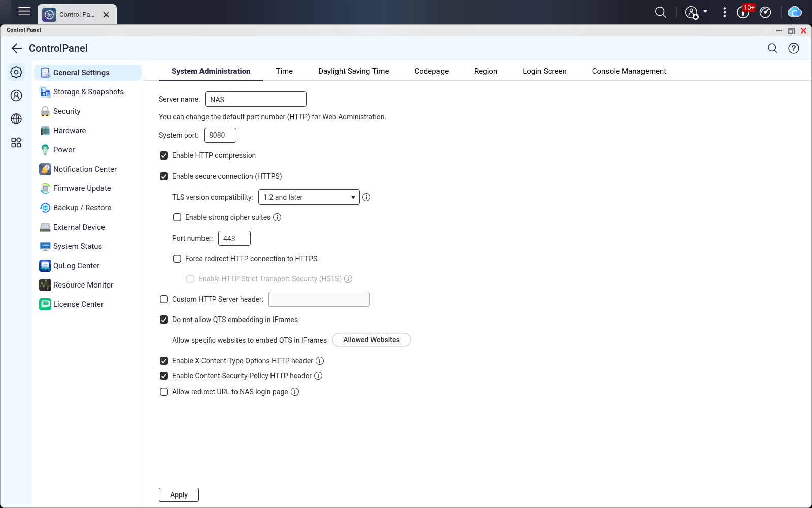Check Custom HTTP Server header box
This screenshot has height=508, width=812.
tap(164, 299)
